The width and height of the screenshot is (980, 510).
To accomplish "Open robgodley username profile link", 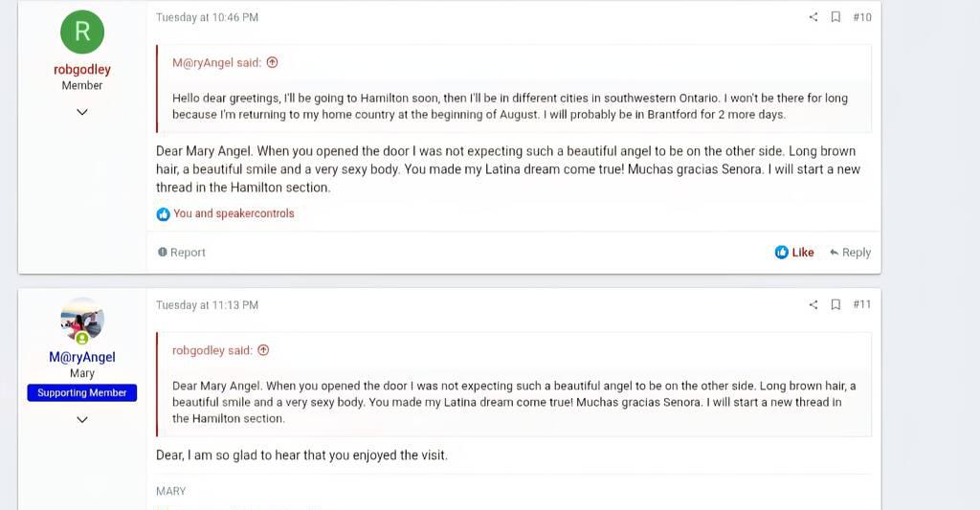I will (x=82, y=70).
